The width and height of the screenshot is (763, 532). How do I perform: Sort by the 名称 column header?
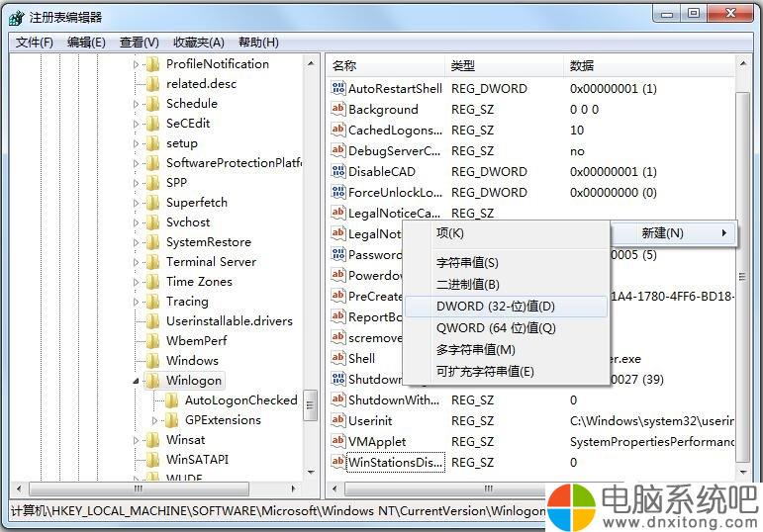pos(386,65)
